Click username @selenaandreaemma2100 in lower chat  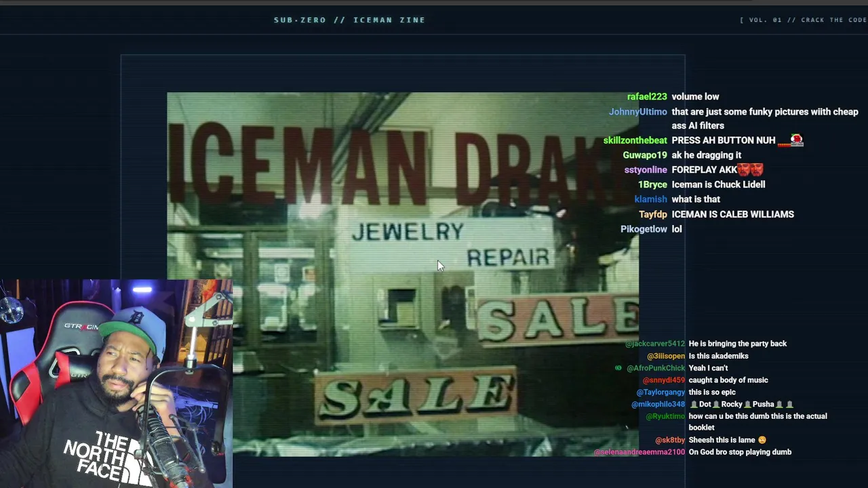pyautogui.click(x=639, y=452)
